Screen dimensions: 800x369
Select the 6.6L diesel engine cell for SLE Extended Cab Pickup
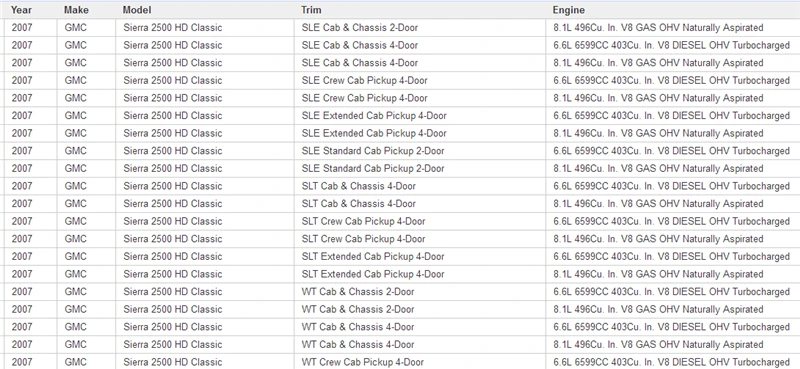tap(673, 116)
